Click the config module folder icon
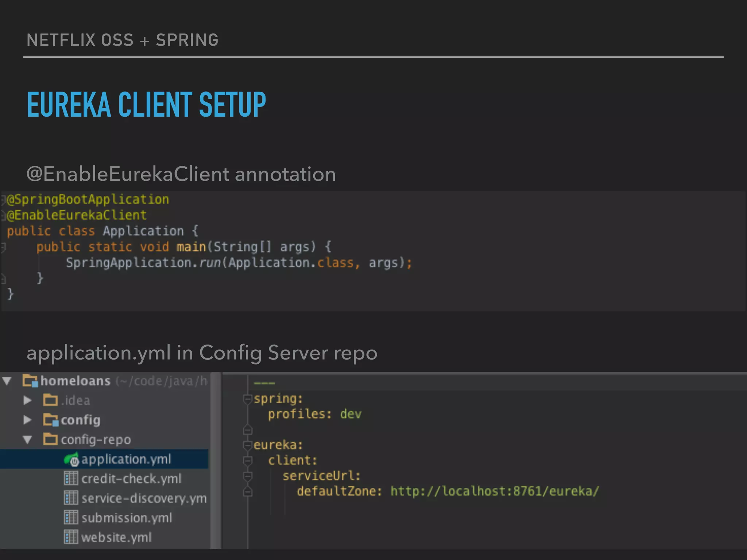 pyautogui.click(x=50, y=420)
